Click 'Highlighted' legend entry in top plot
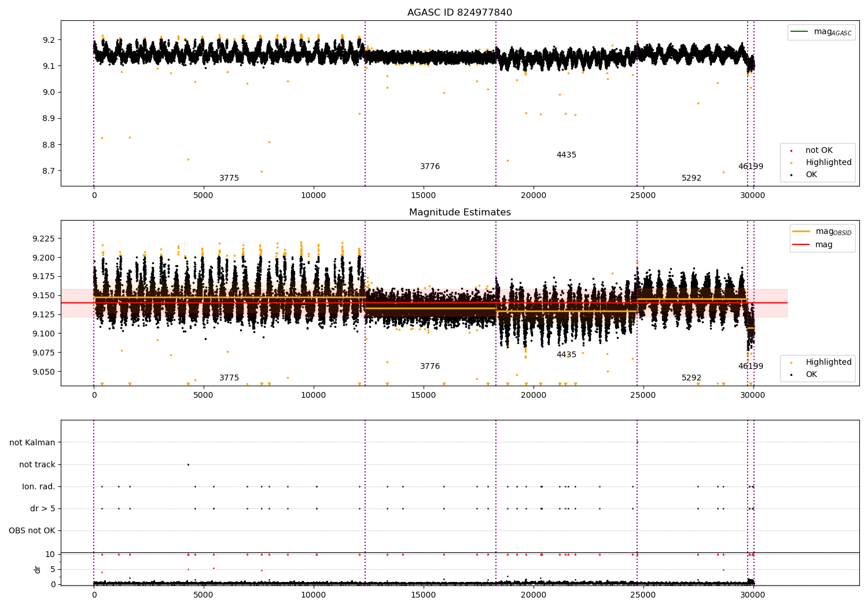The width and height of the screenshot is (868, 608). click(x=822, y=163)
